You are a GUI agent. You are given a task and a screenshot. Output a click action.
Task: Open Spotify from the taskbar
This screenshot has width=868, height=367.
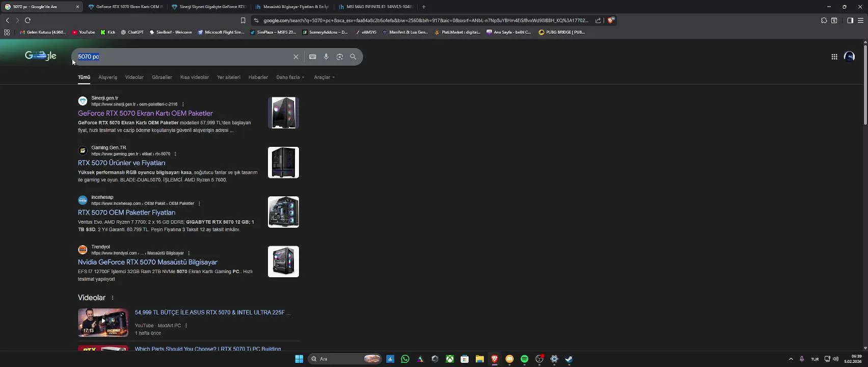pyautogui.click(x=525, y=359)
